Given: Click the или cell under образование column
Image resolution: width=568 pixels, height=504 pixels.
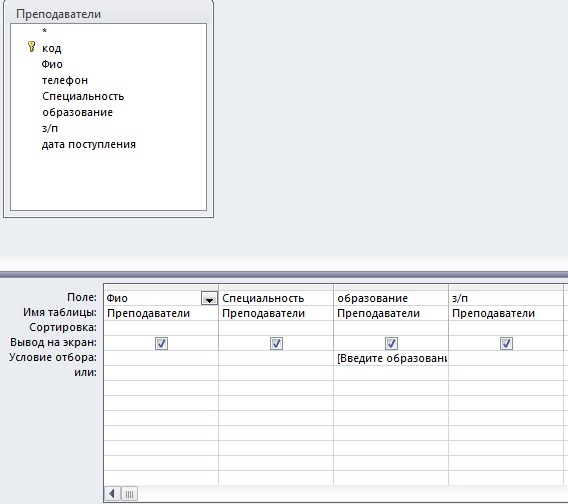Looking at the screenshot, I should click(x=391, y=373).
